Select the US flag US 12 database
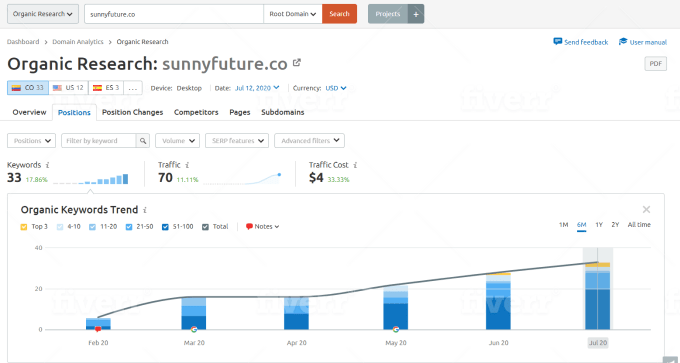 point(68,88)
